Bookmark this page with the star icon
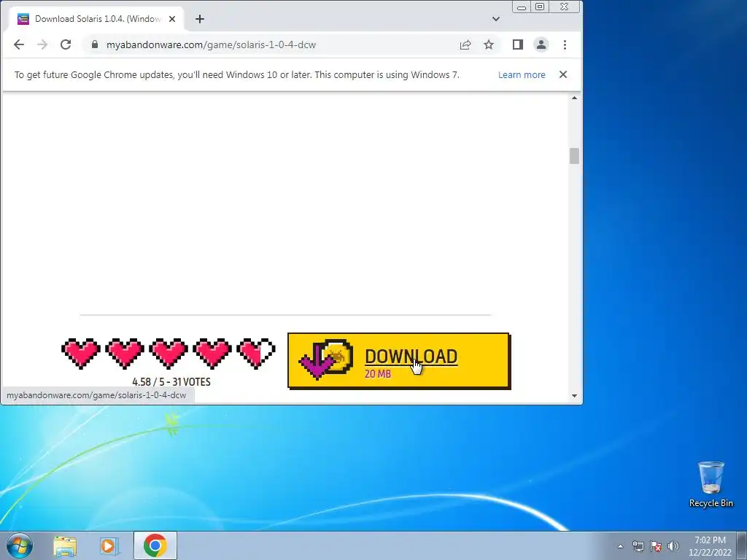This screenshot has height=560, width=747. pos(489,44)
